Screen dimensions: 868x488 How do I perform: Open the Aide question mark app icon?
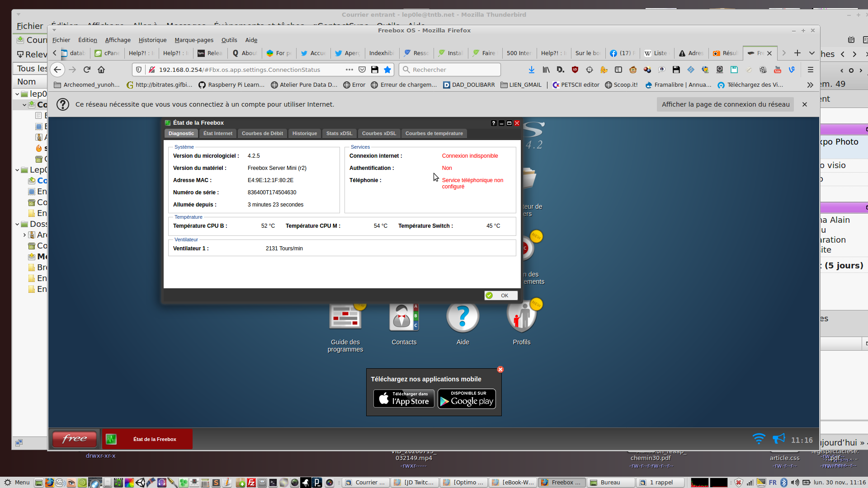[462, 317]
